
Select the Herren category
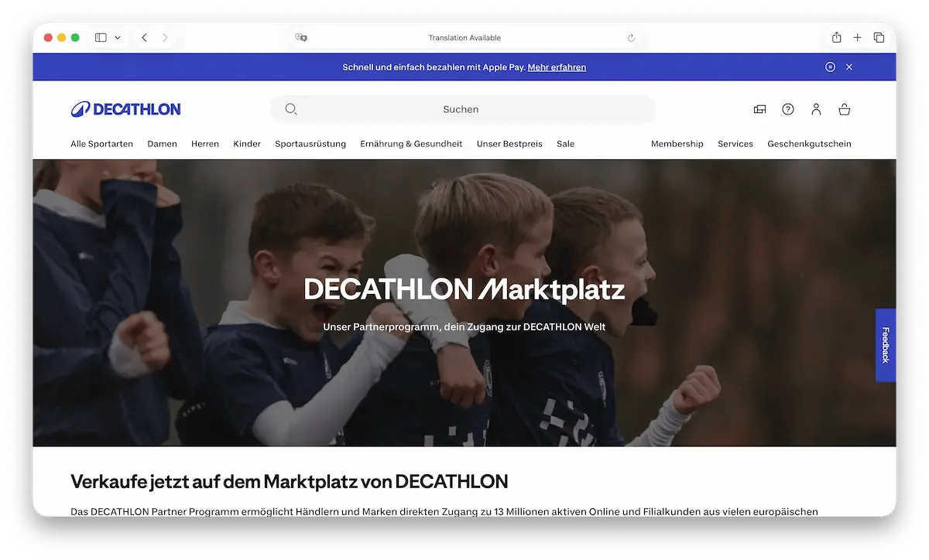205,144
